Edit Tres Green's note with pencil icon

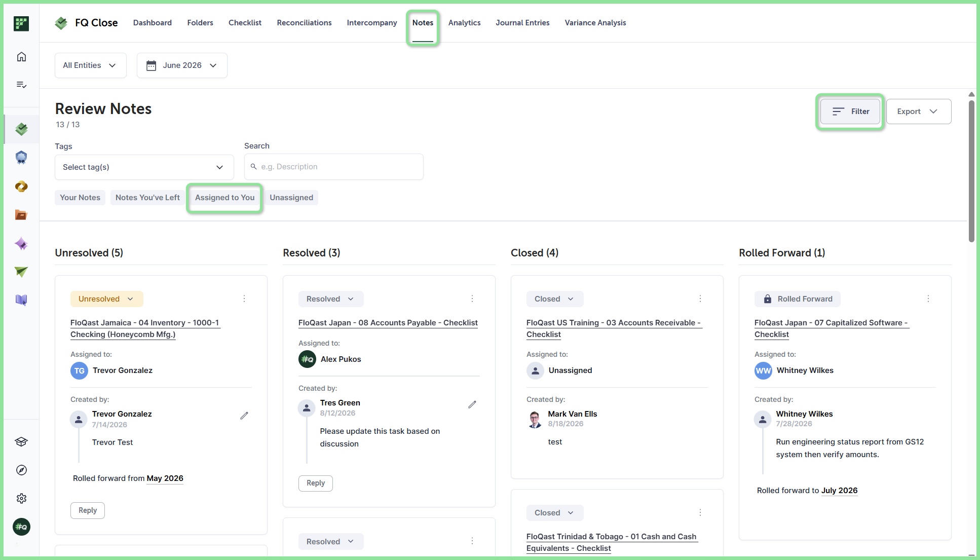(x=472, y=404)
